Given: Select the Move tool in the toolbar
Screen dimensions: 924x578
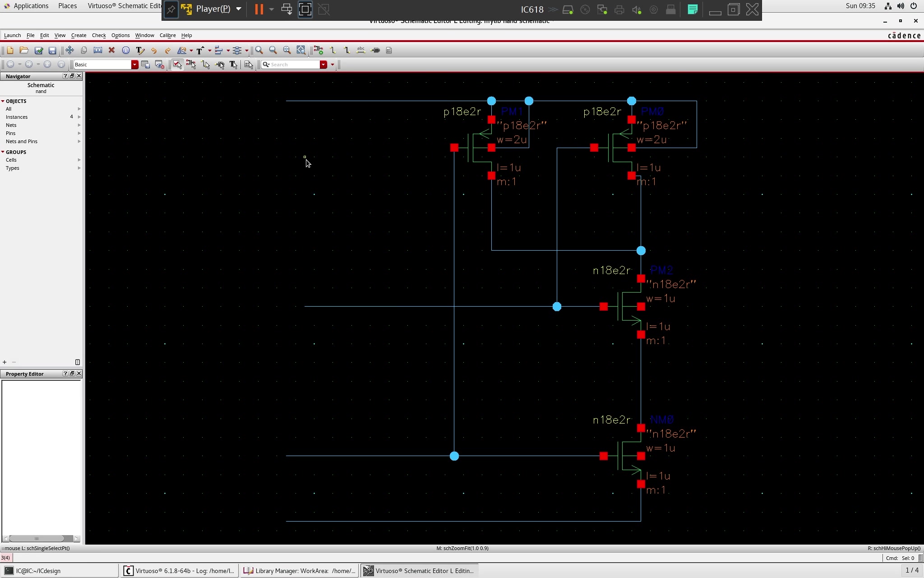Looking at the screenshot, I should click(x=69, y=50).
